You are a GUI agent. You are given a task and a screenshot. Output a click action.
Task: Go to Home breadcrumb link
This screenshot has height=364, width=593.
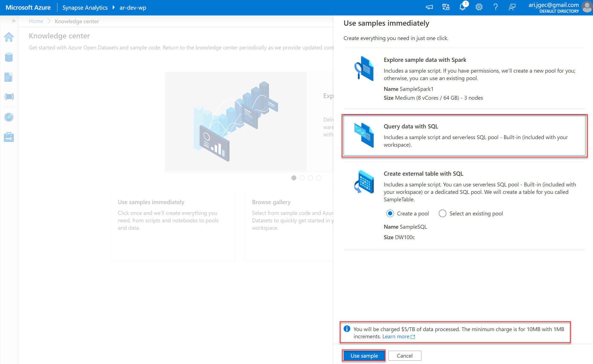[x=36, y=21]
